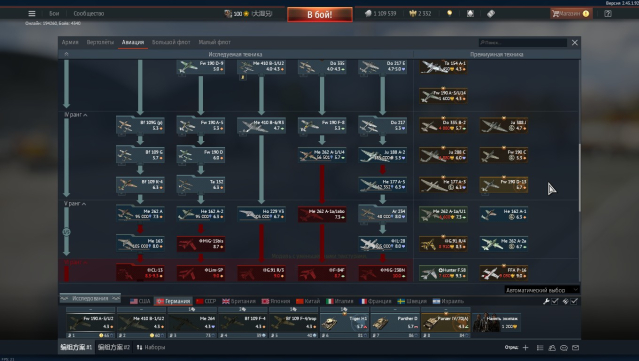Open the contacts people icon
The image size is (639, 361).
(552, 348)
